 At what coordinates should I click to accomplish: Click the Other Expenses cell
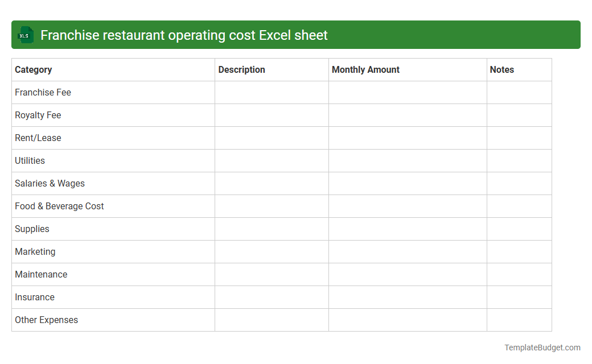tap(46, 320)
